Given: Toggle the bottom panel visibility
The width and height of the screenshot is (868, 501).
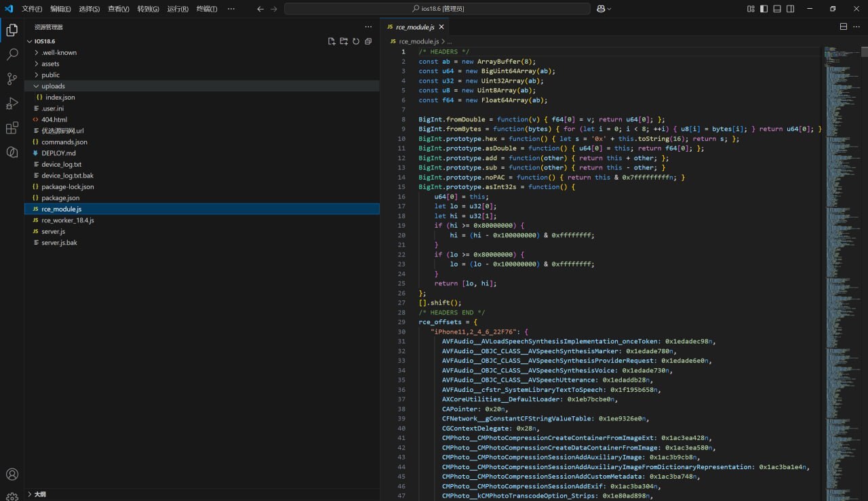Looking at the screenshot, I should pos(776,9).
